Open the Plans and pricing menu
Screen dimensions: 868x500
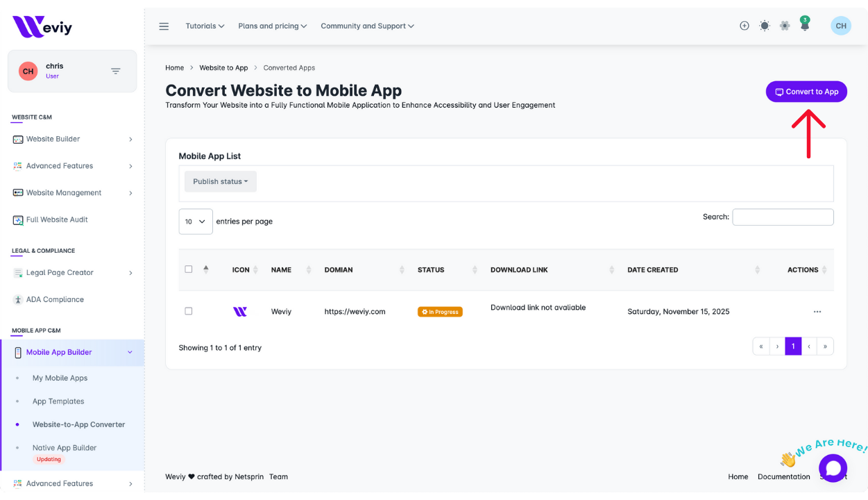[x=273, y=26]
